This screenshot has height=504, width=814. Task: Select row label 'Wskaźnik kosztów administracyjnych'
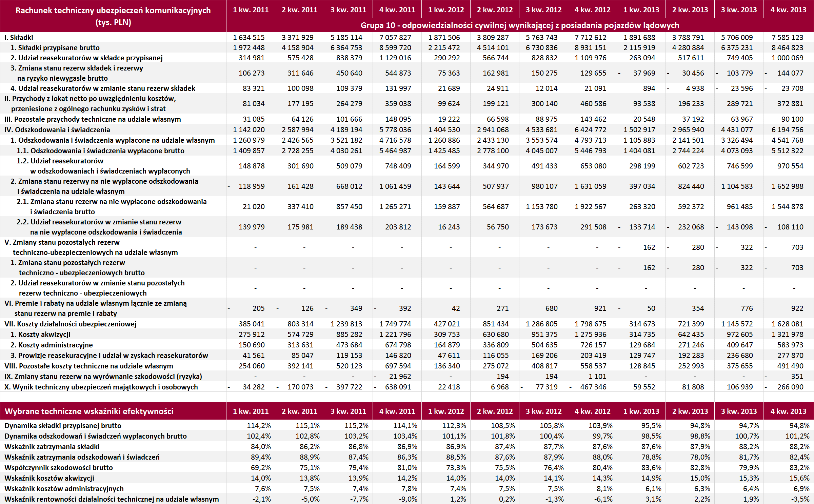(x=64, y=489)
